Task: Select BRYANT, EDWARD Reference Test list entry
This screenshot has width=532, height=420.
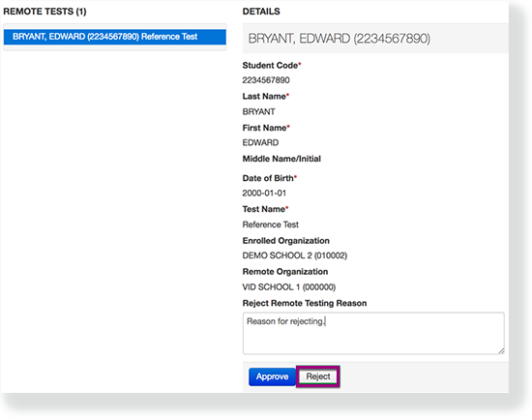Action: tap(115, 37)
